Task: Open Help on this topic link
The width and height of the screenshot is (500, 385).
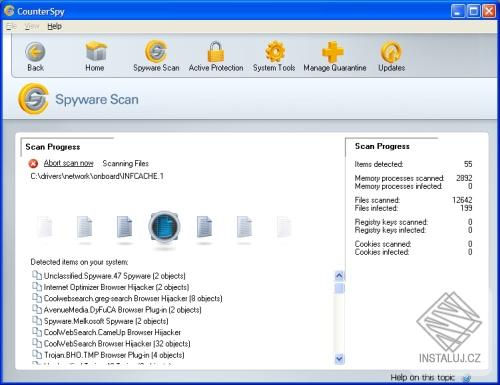Action: [x=422, y=378]
